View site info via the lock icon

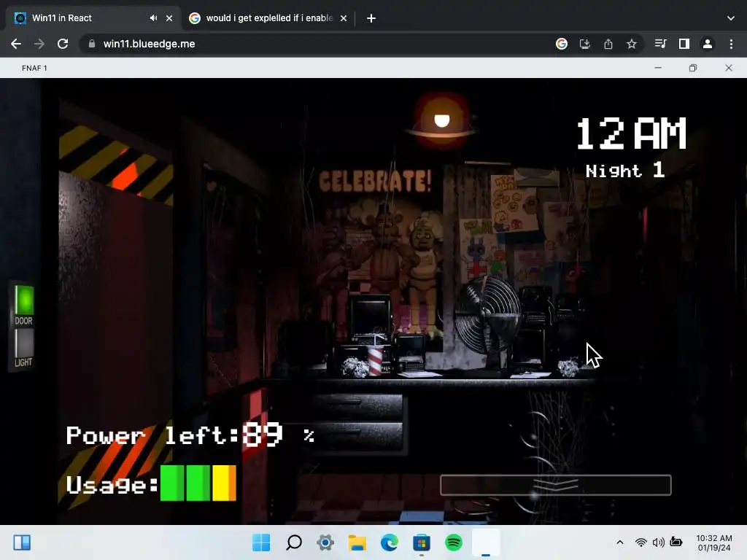click(x=91, y=44)
